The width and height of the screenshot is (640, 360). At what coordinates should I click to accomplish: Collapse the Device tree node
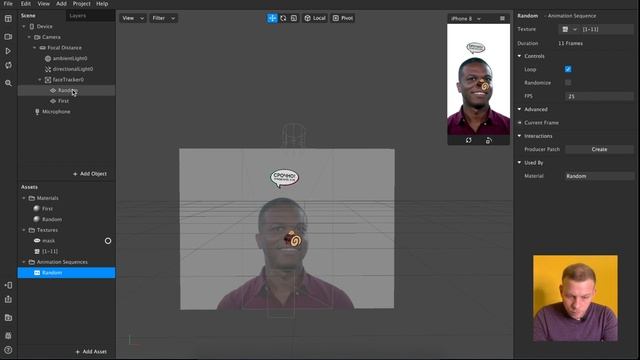(x=24, y=26)
